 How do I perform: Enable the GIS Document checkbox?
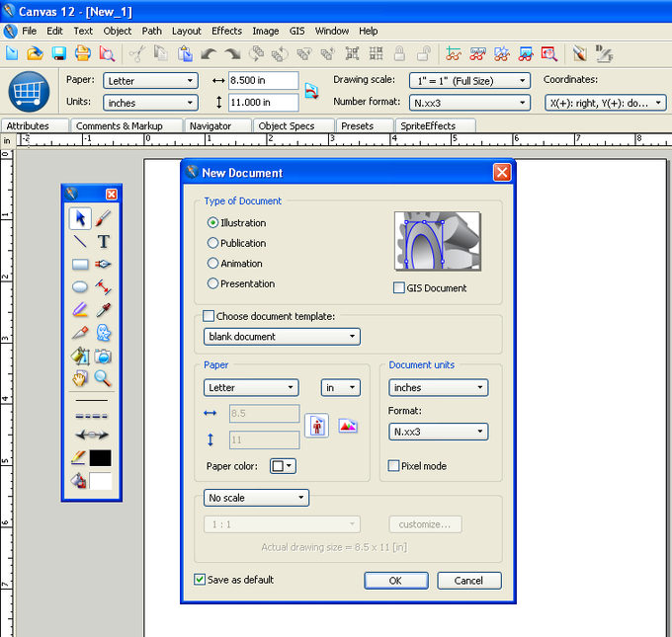point(398,287)
